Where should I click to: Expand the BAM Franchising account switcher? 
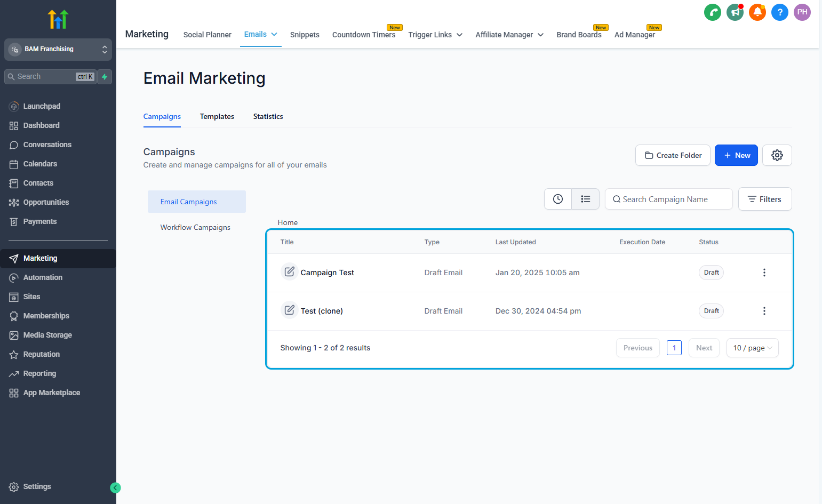[58, 49]
